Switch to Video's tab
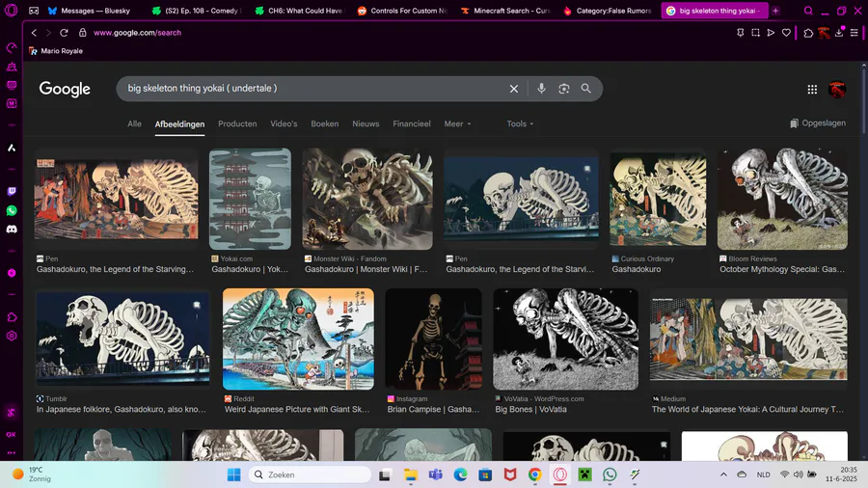This screenshot has height=488, width=868. pyautogui.click(x=284, y=124)
